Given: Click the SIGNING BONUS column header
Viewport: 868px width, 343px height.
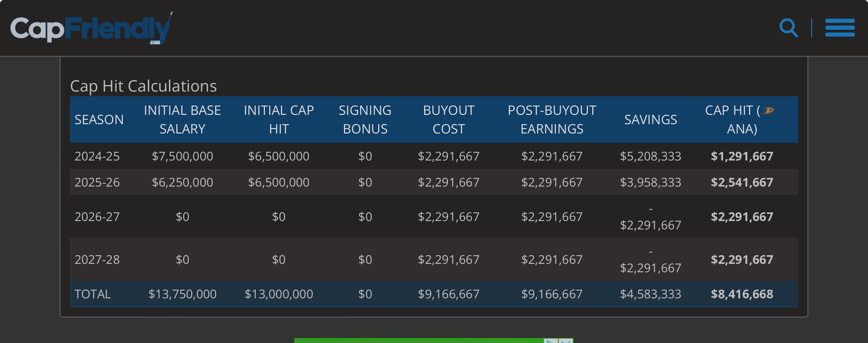Looking at the screenshot, I should (x=365, y=120).
